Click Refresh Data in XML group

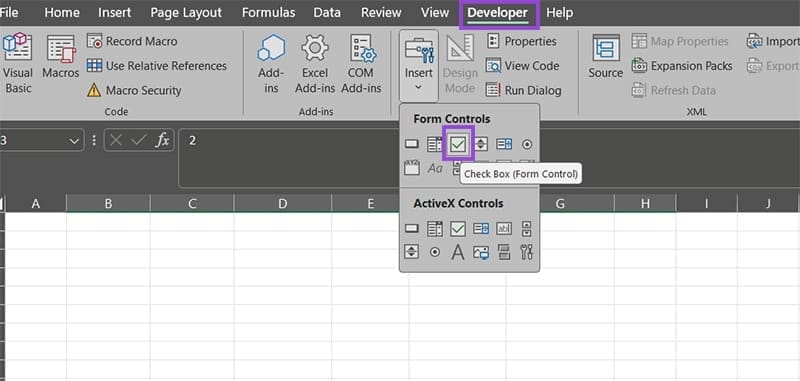coord(674,90)
